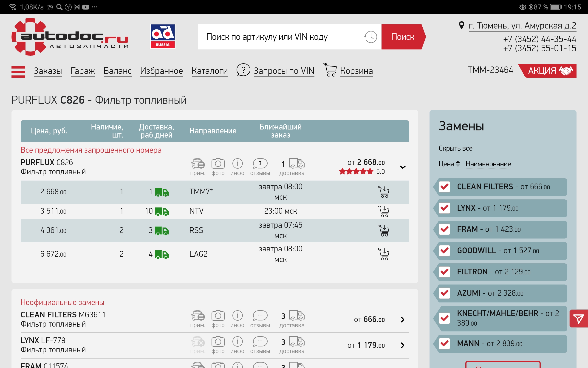This screenshot has width=588, height=368.
Task: Click phone number +7 (3452) 55-01-15
Action: pos(539,48)
